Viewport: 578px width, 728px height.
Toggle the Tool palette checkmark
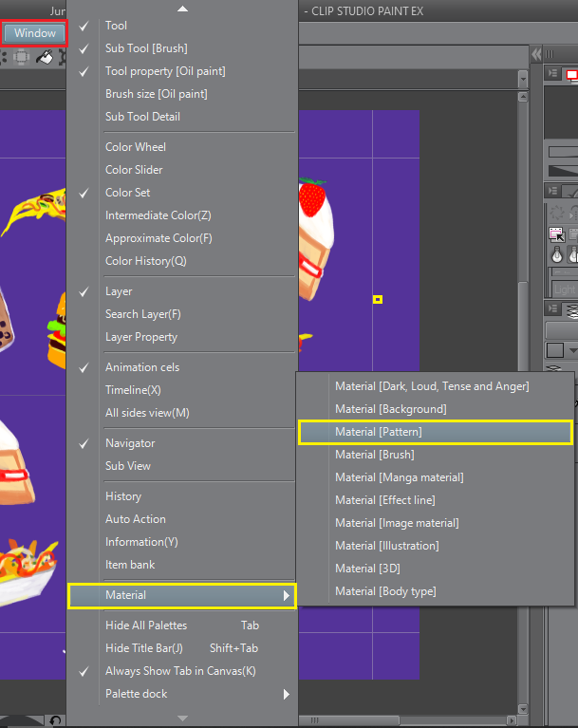(84, 26)
